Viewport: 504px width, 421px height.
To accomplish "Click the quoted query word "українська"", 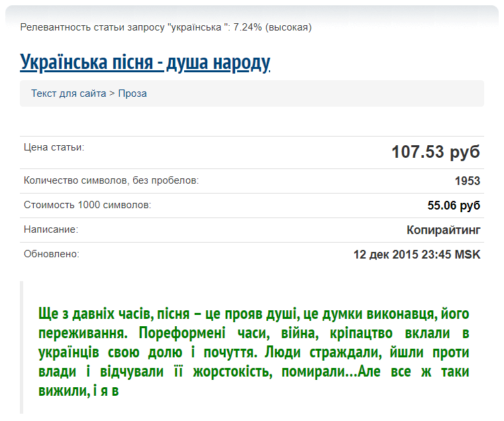I will 196,27.
